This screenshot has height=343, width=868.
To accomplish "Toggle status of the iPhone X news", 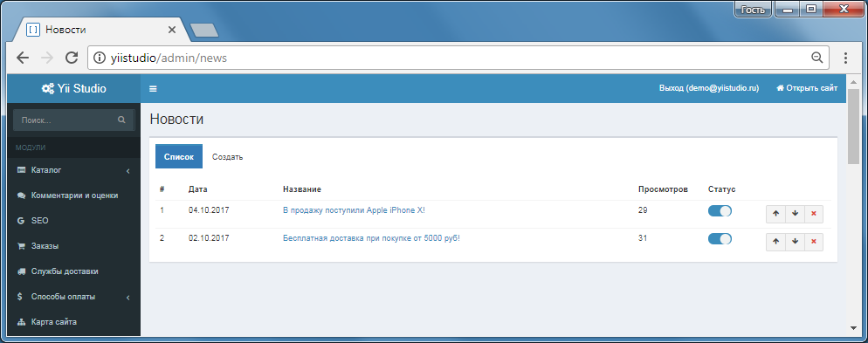I will click(x=720, y=211).
